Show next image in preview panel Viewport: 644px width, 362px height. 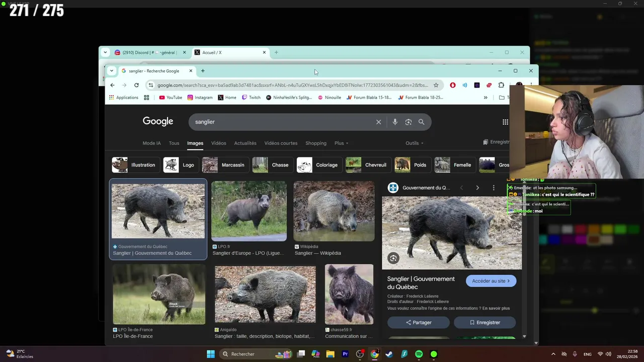tap(477, 188)
